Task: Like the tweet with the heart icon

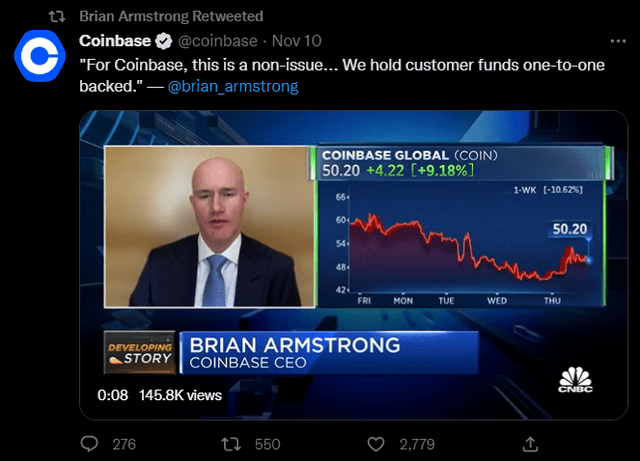Action: [376, 444]
